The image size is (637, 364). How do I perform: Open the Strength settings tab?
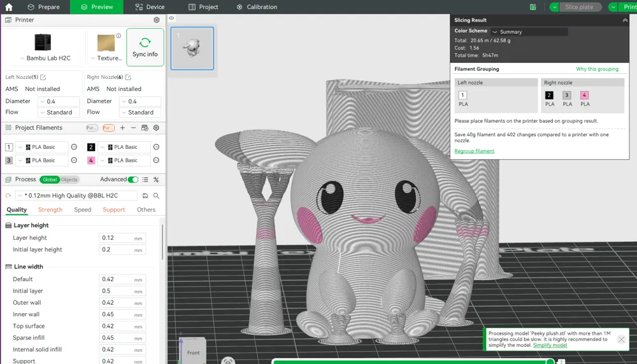pos(50,210)
